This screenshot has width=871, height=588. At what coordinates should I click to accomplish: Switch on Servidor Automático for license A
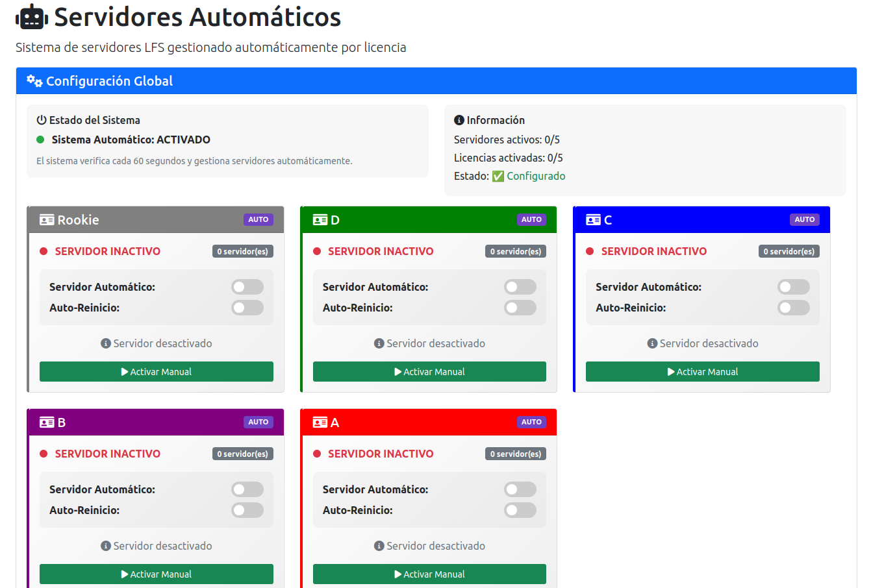tap(520, 489)
